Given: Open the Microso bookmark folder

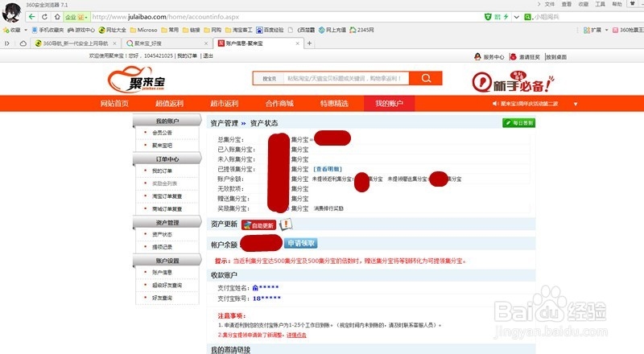Looking at the screenshot, I should point(144,30).
